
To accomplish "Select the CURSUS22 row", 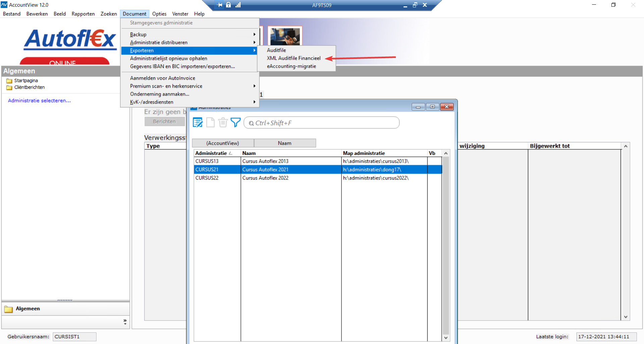I will pyautogui.click(x=318, y=178).
